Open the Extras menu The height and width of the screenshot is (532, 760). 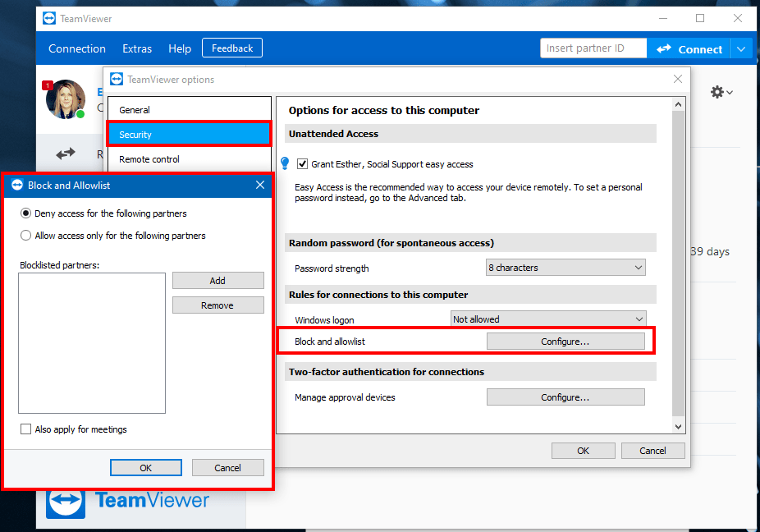tap(136, 48)
